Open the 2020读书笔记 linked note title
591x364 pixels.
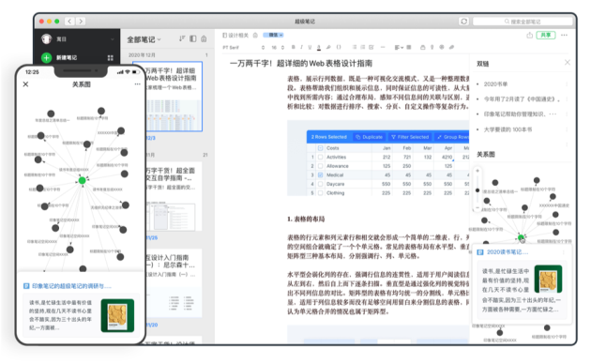point(508,252)
